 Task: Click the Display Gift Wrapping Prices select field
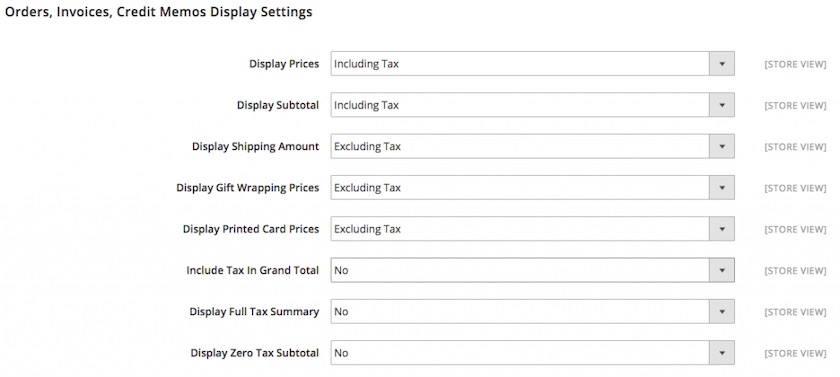[532, 187]
